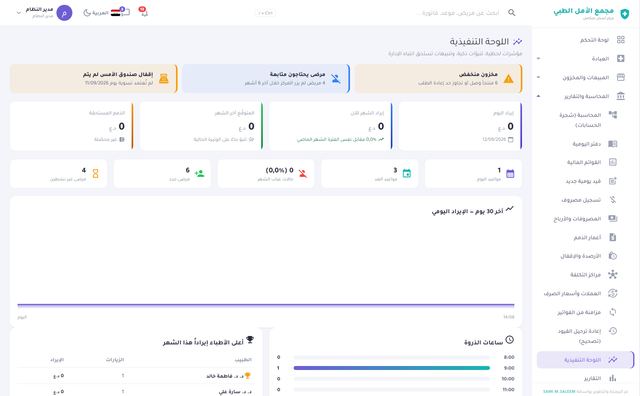The image size is (640, 396).
Task: Open إقفال صندوق الأمس alert card
Action: click(x=94, y=78)
